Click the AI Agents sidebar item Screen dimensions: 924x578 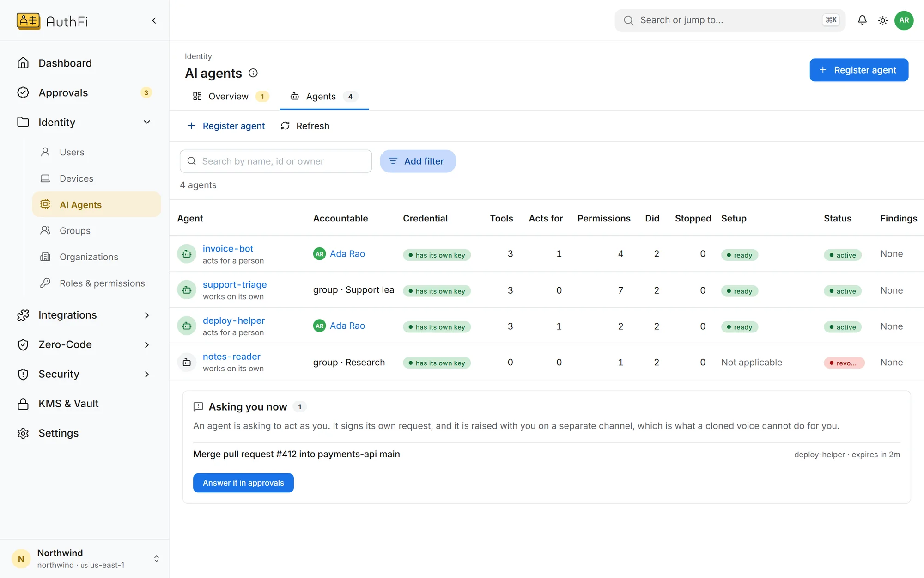point(96,204)
